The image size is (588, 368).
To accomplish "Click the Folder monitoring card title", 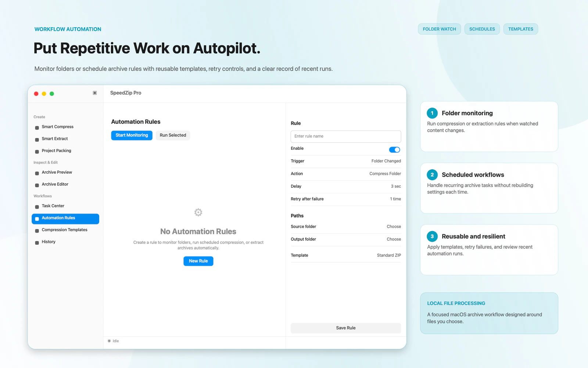I will 467,113.
